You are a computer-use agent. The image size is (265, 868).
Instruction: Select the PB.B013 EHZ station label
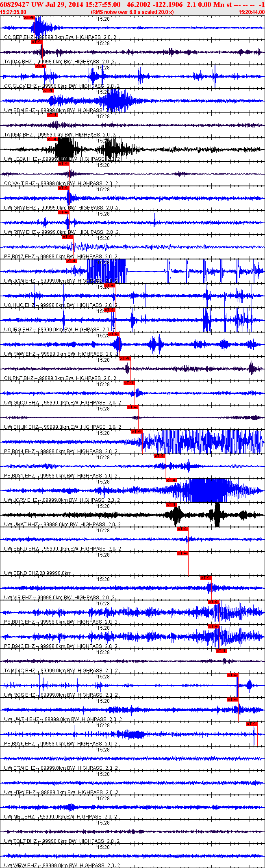[x=61, y=622]
